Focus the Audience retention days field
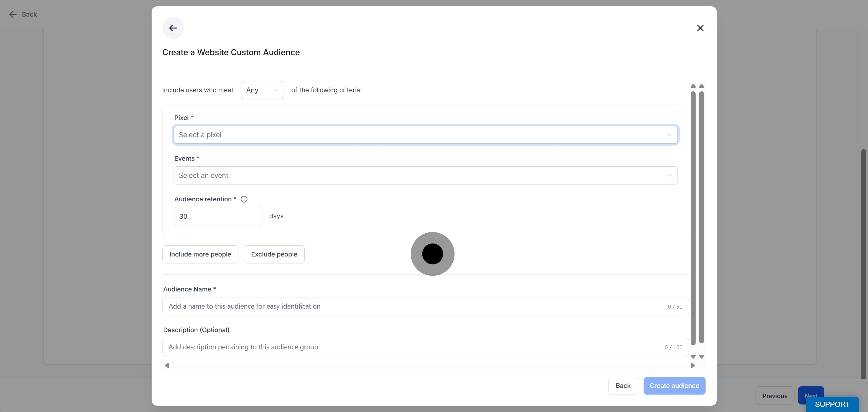Screen dimensions: 868x412 218,216
